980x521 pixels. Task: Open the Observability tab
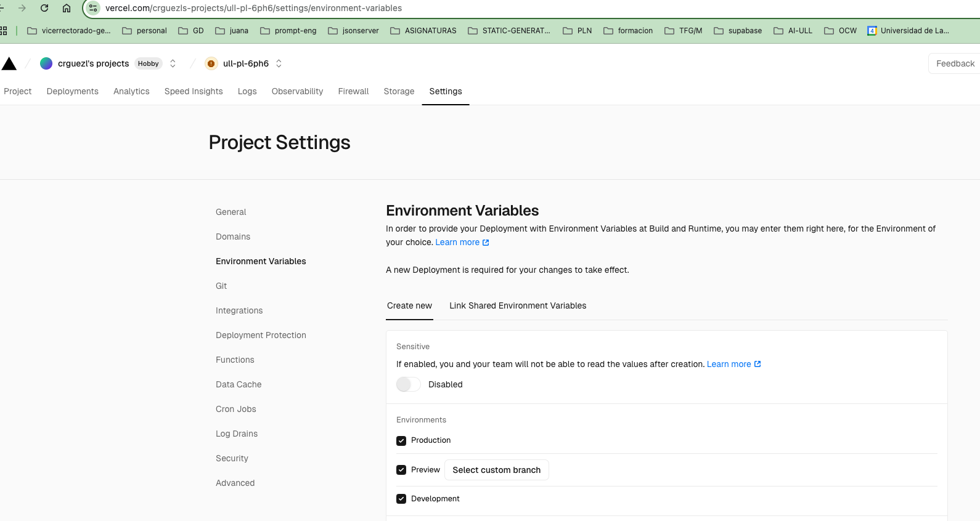[297, 91]
